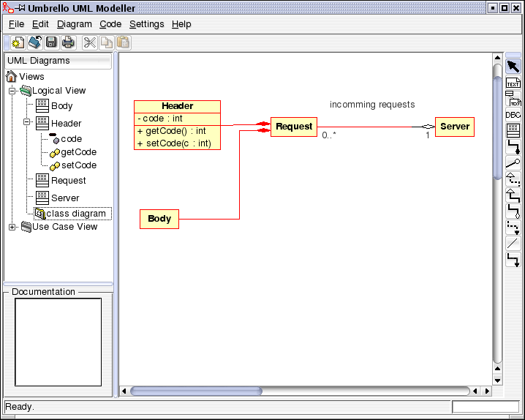Cut selection with the scissors icon
Image resolution: width=525 pixels, height=420 pixels.
[89, 42]
